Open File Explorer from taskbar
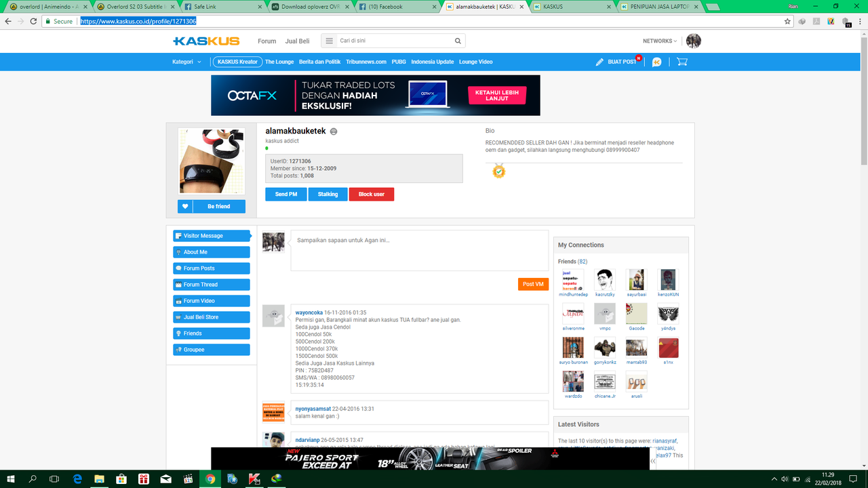 pyautogui.click(x=100, y=479)
